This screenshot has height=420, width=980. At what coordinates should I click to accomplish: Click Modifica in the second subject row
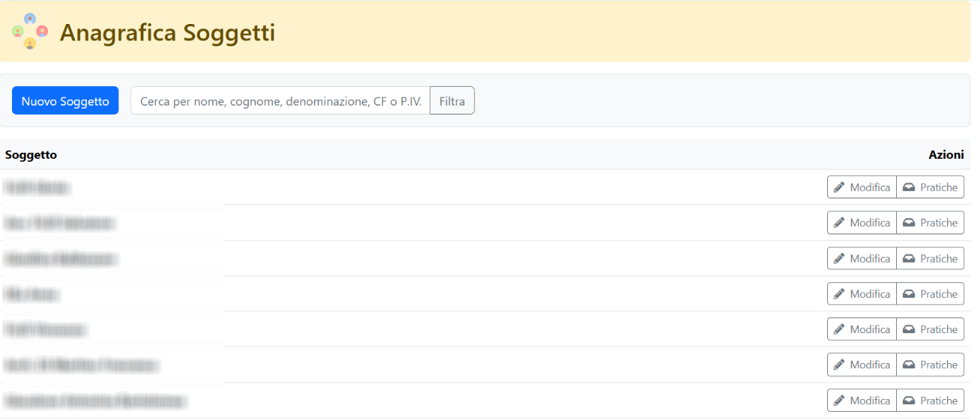862,222
